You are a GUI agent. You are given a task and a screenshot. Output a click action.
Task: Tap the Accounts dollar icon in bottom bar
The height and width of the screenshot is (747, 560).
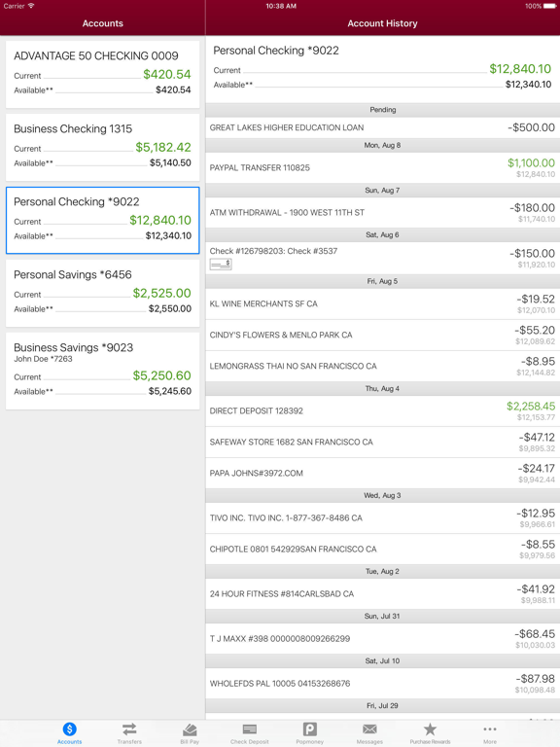70,729
